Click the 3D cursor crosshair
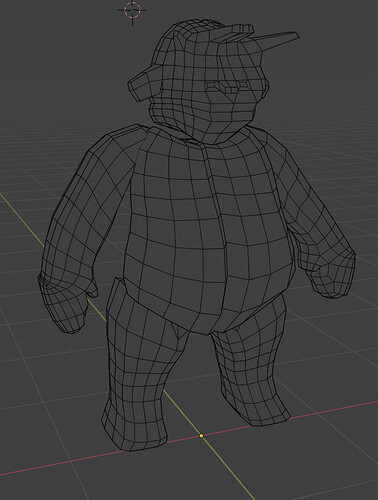This screenshot has height=500, width=378. (x=132, y=11)
